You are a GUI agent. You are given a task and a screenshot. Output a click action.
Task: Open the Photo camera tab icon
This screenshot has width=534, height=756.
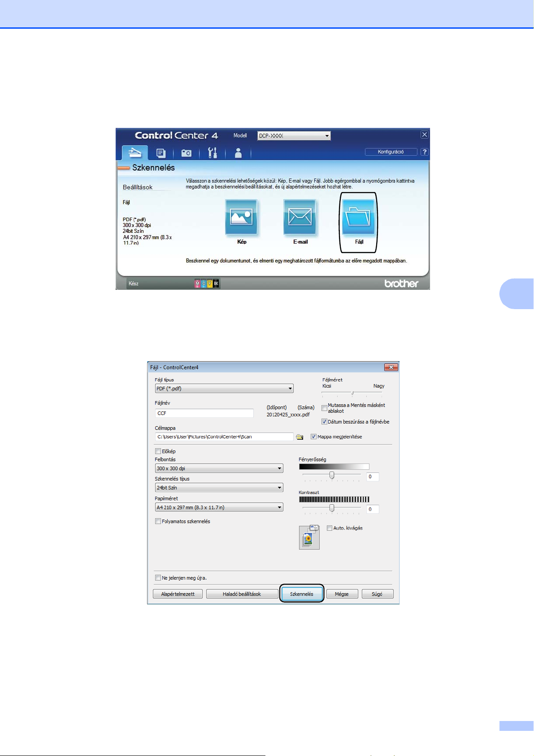pos(186,153)
